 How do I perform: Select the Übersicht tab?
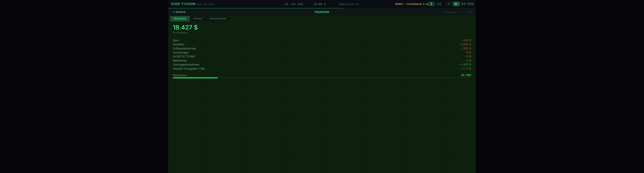(x=180, y=18)
